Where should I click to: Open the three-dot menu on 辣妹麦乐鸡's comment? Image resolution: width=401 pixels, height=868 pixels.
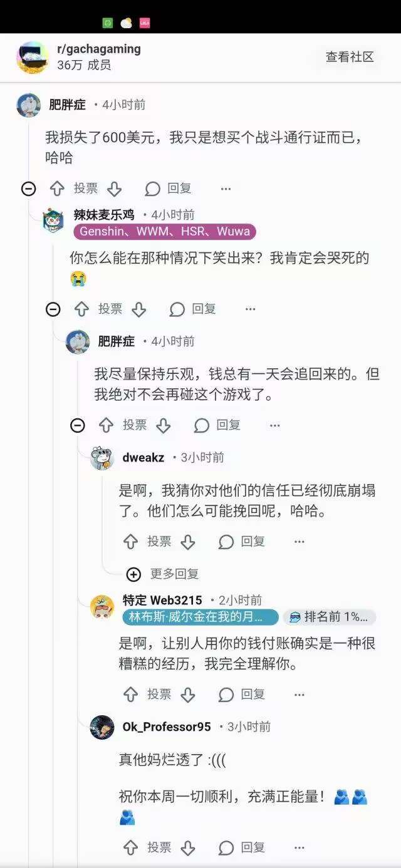coord(251,309)
